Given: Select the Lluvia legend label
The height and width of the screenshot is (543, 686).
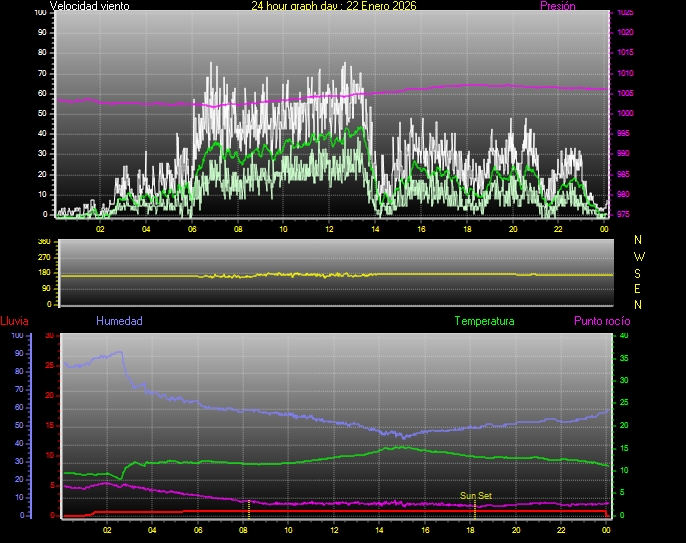Looking at the screenshot, I should tap(14, 321).
